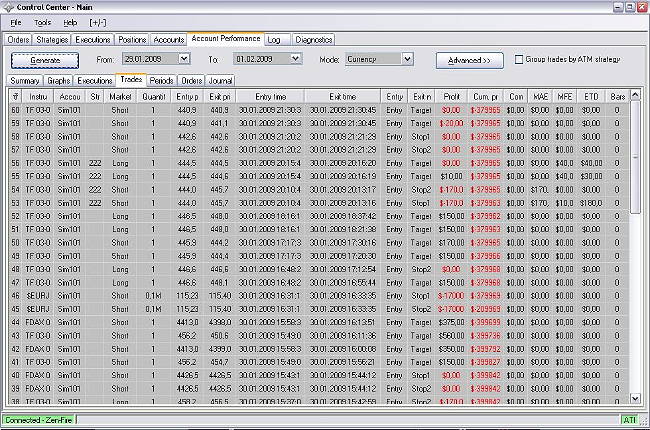Click the Control Center app icon in title bar

[9, 7]
